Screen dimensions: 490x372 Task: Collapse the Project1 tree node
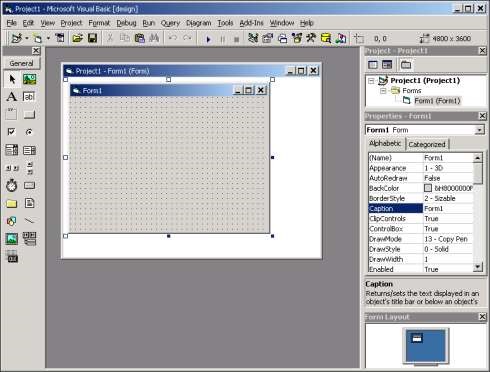(x=371, y=81)
